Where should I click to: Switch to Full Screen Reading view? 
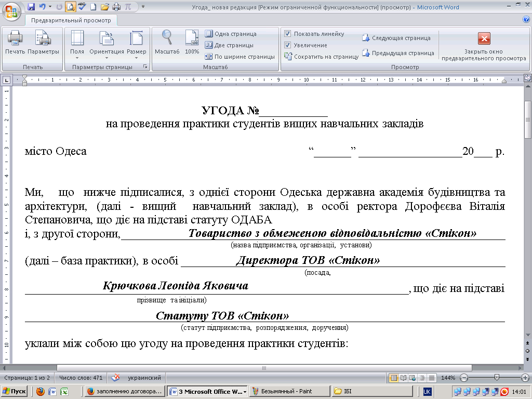403,378
